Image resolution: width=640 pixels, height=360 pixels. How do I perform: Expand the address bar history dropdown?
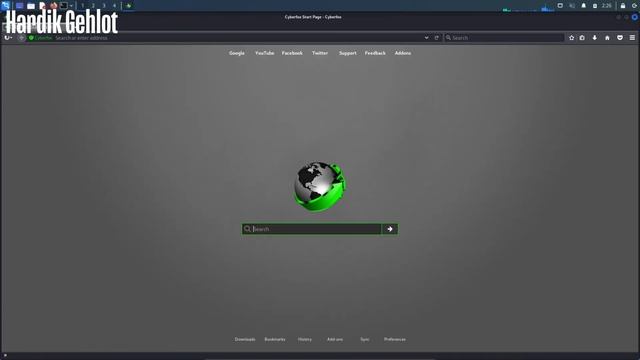point(427,38)
